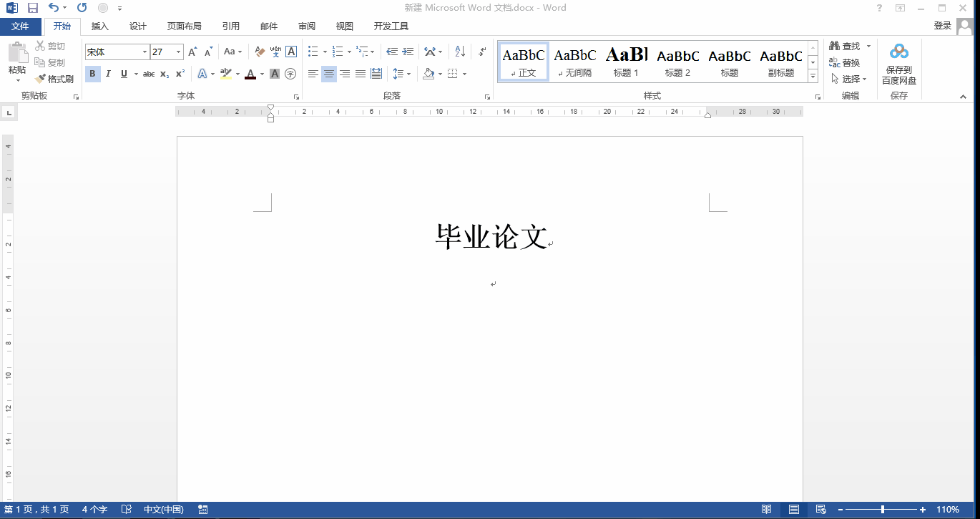Click the Find (查找) binoculars button
Image resolution: width=980 pixels, height=519 pixels.
click(846, 46)
